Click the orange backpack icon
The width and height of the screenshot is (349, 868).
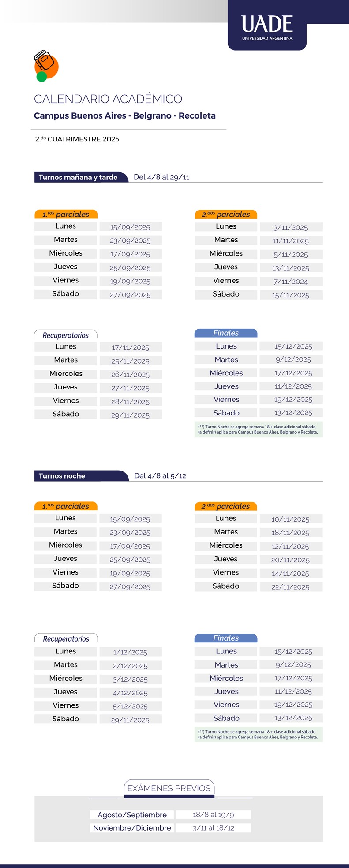(45, 65)
